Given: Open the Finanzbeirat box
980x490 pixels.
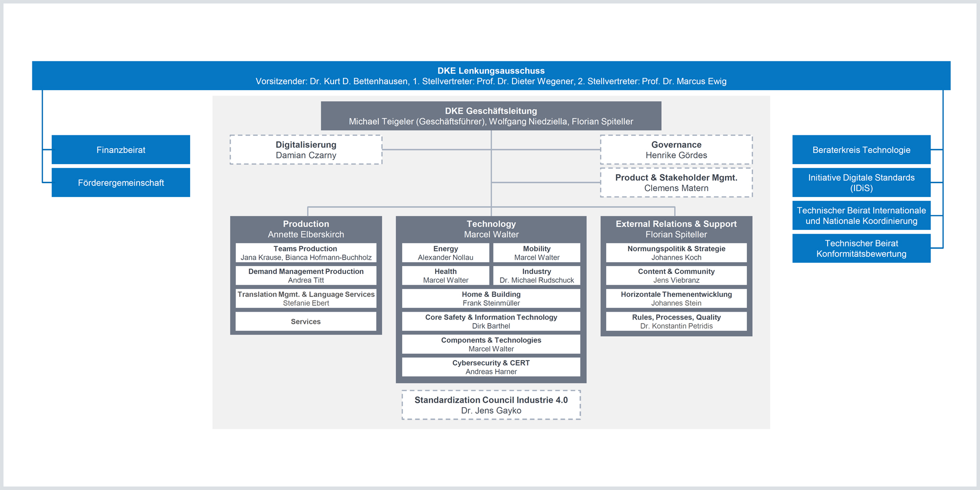Looking at the screenshot, I should pyautogui.click(x=121, y=150).
